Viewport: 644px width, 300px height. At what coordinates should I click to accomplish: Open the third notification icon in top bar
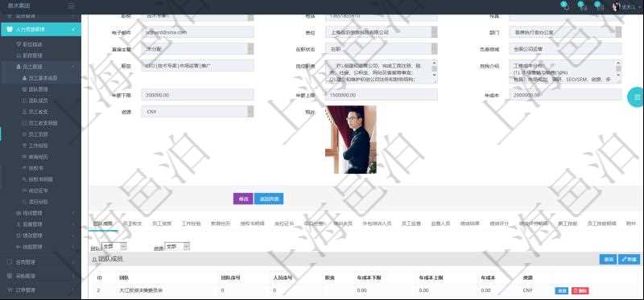click(600, 6)
